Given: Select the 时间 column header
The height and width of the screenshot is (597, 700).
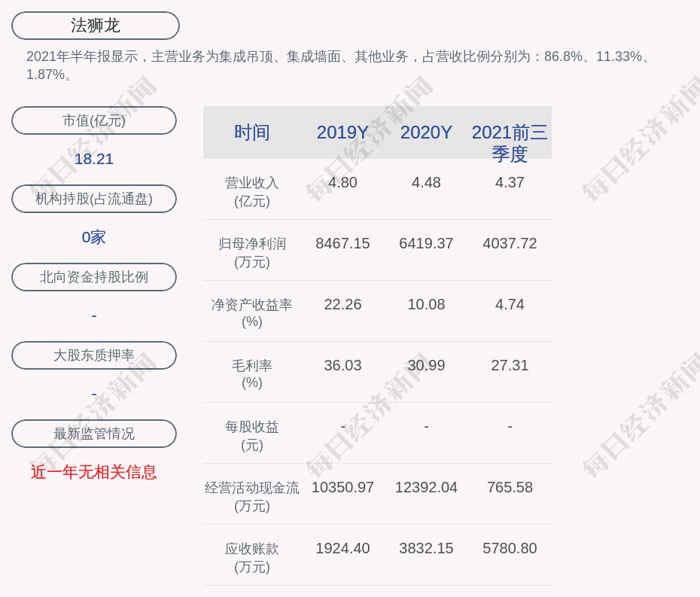Looking at the screenshot, I should [252, 132].
